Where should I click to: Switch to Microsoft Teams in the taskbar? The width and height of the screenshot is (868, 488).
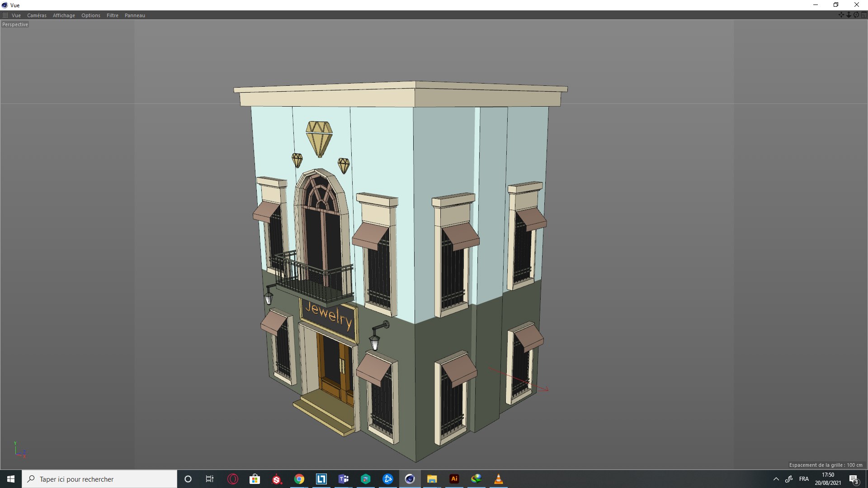point(343,479)
